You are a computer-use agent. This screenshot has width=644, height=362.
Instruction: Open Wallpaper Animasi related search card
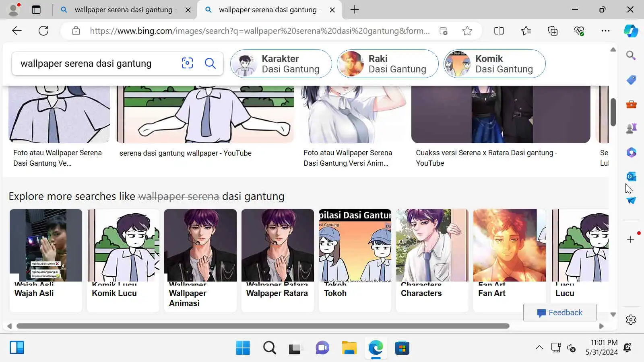200,260
